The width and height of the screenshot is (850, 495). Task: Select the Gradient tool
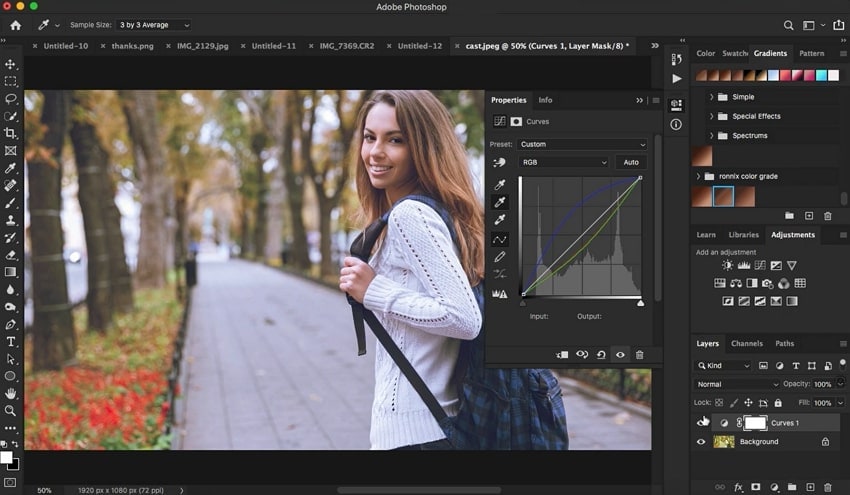click(x=10, y=272)
